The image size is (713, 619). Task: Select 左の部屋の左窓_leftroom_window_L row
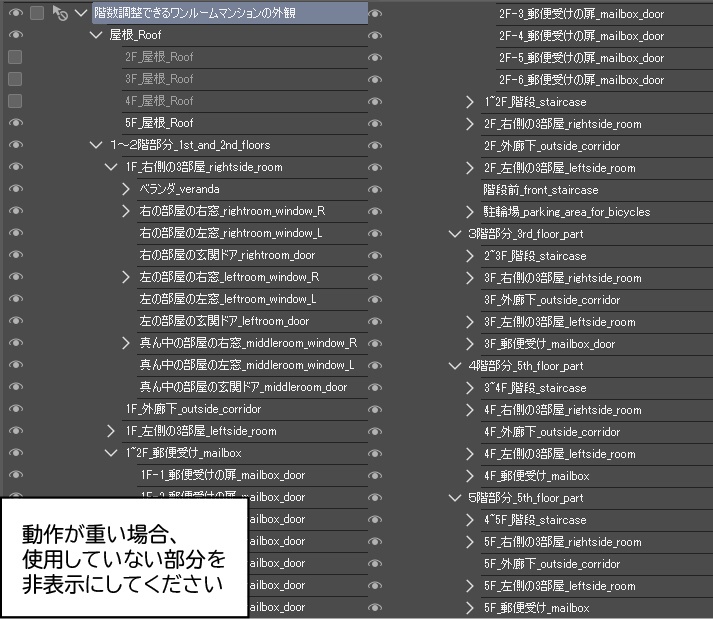click(252, 299)
